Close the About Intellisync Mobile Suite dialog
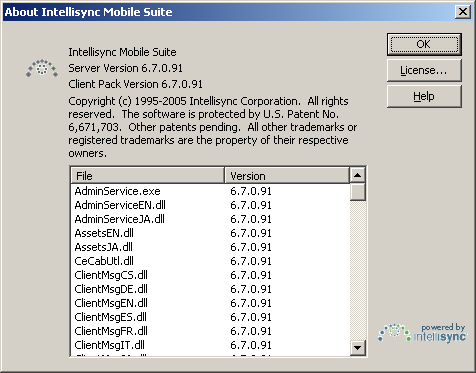This screenshot has width=476, height=373. click(x=463, y=12)
